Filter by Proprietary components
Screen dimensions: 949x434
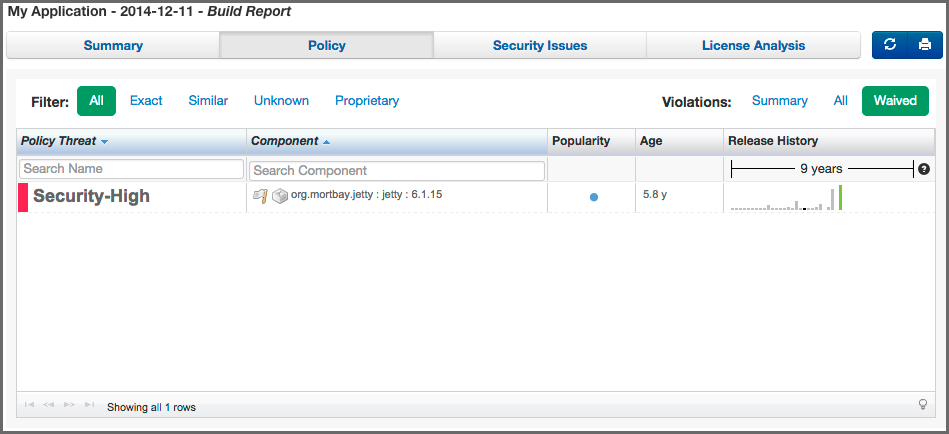367,100
